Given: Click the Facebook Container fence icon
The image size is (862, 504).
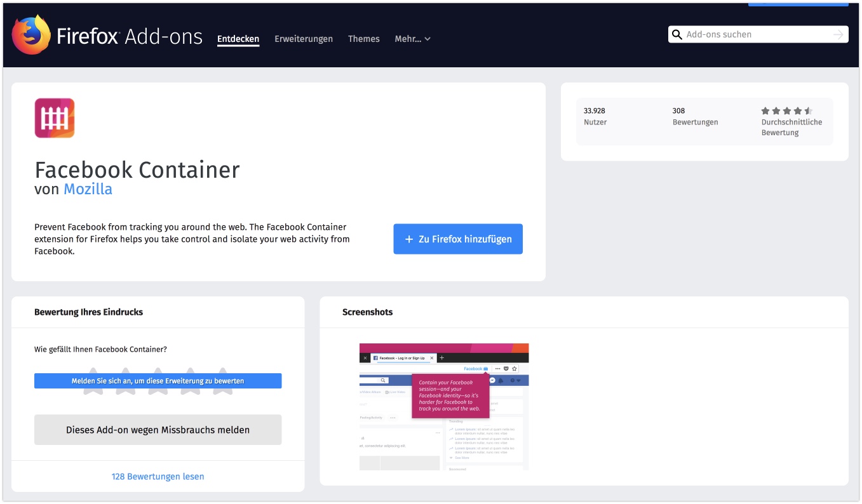Looking at the screenshot, I should (x=55, y=118).
